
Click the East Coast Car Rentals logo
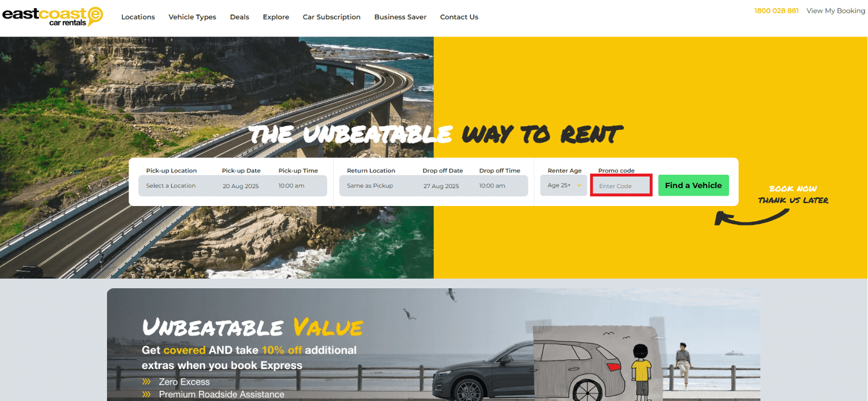point(53,16)
